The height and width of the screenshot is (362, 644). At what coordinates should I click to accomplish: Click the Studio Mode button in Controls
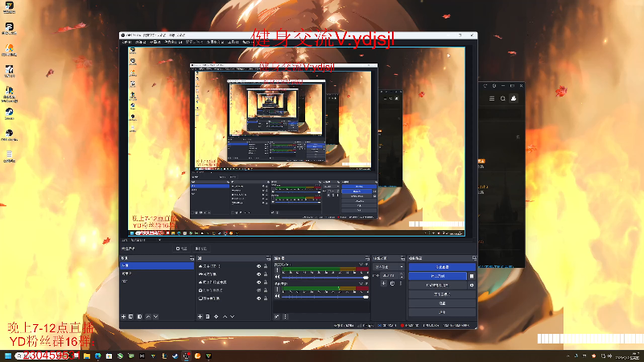point(442,294)
